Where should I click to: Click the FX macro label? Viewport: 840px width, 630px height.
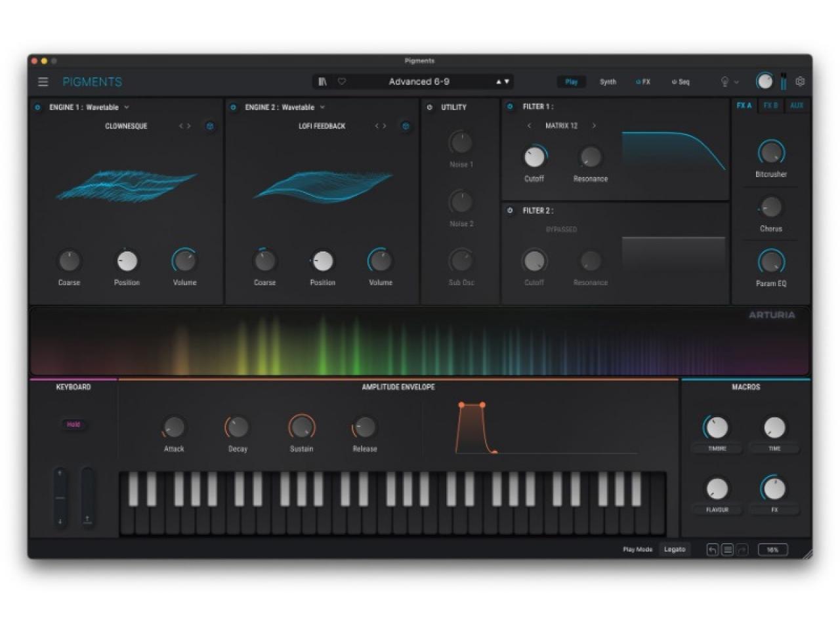(774, 510)
